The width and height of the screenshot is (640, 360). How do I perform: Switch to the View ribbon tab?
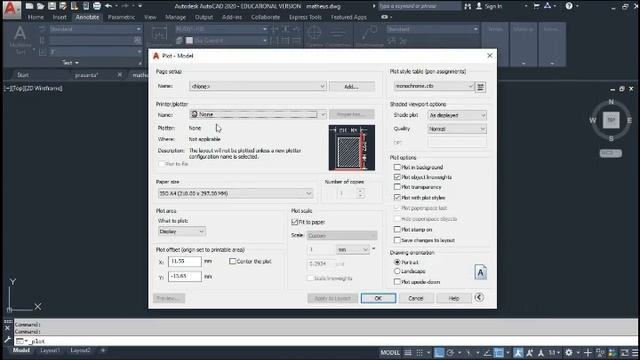point(150,17)
